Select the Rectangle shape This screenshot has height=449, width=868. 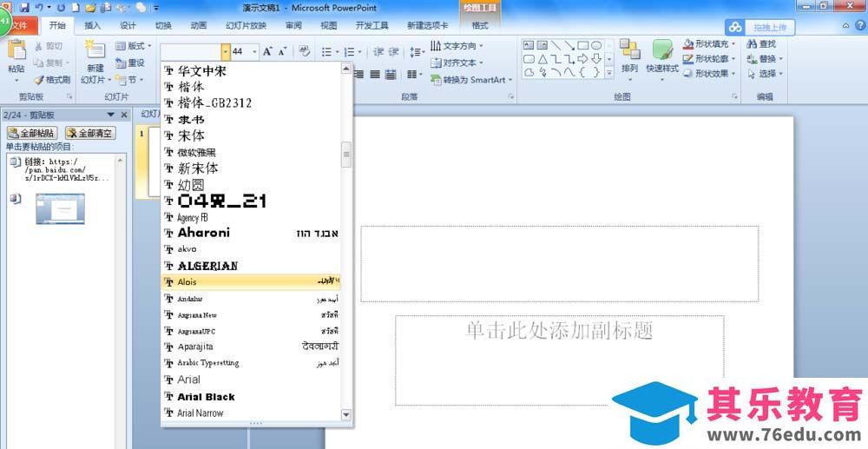coord(583,45)
